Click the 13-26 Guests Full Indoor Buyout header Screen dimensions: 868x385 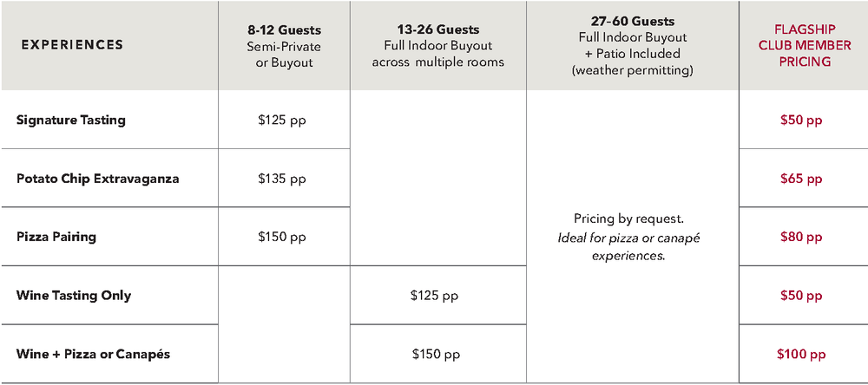coord(437,45)
